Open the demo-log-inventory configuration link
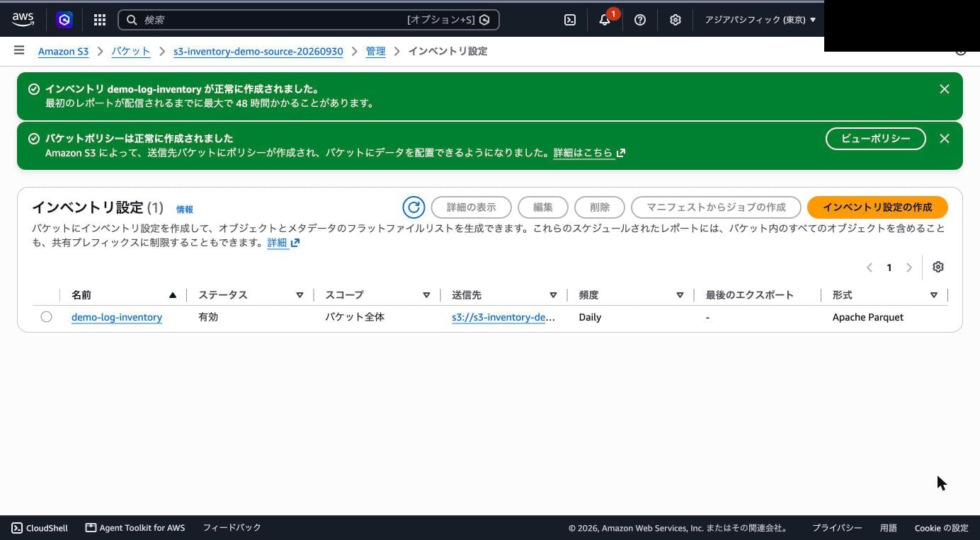This screenshot has height=540, width=980. (x=117, y=317)
